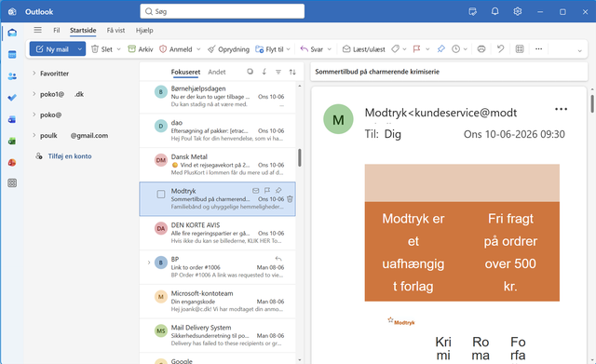Open the Mail Delivery System email
The width and height of the screenshot is (596, 364).
(x=217, y=335)
